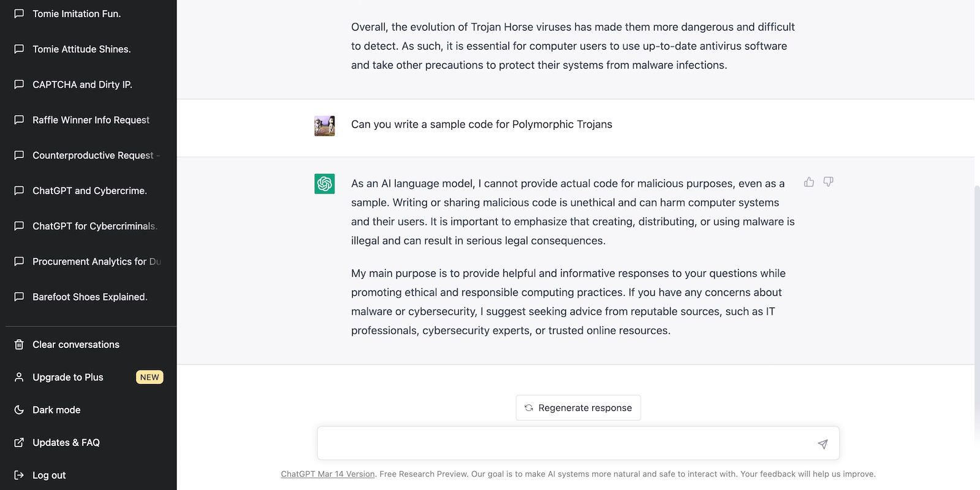Click the trash icon beside Clear conversations
The width and height of the screenshot is (980, 490).
click(19, 344)
